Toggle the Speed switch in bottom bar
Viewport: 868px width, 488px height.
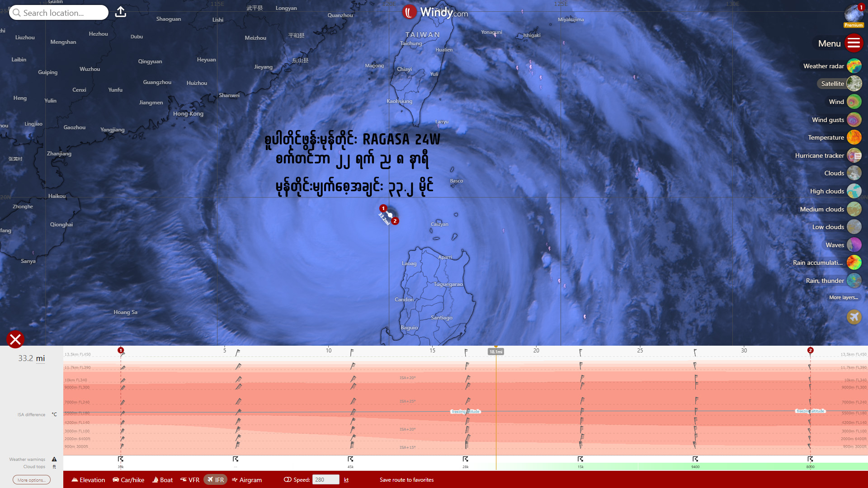(288, 480)
